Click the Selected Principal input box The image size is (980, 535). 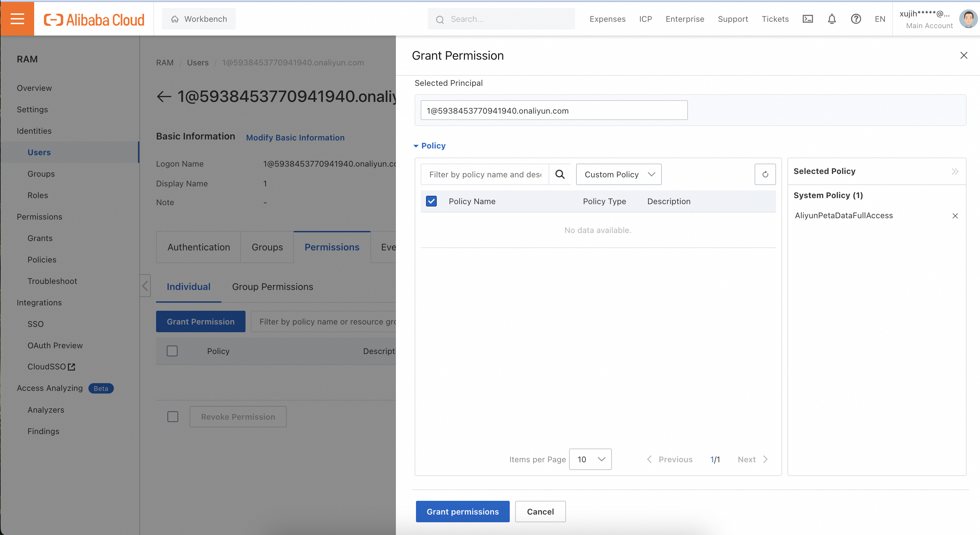point(554,110)
